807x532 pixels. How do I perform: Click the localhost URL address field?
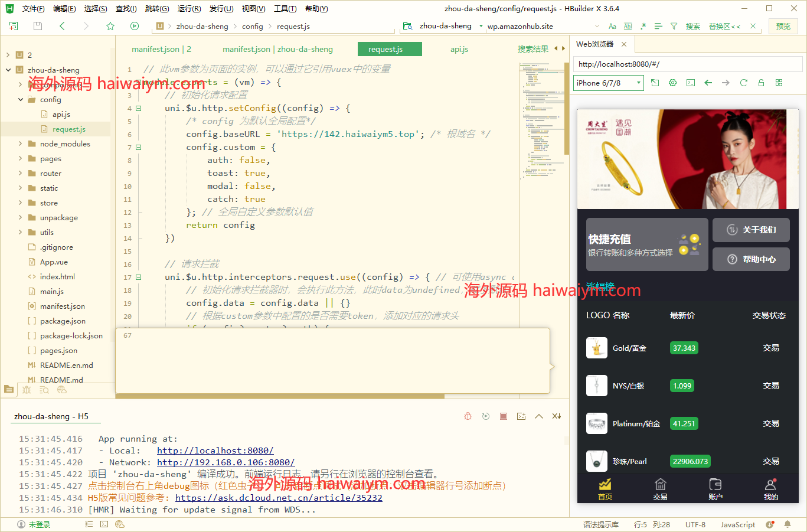[x=687, y=64]
